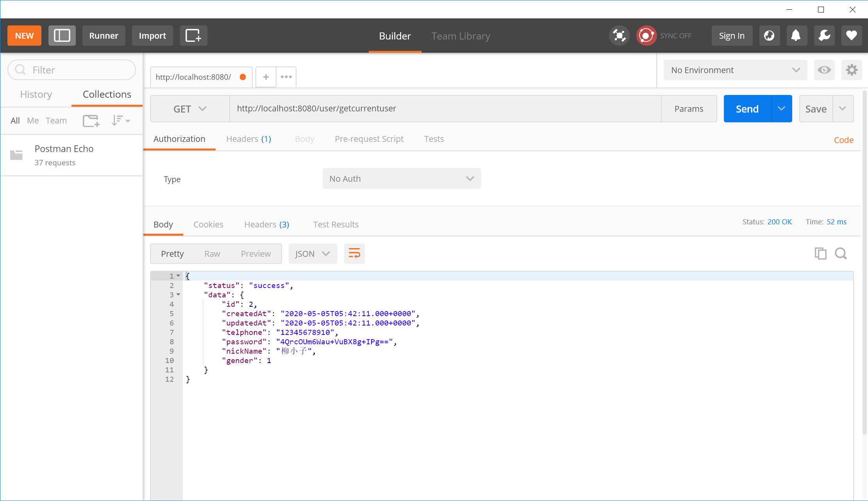Click the 200 OK status text

(x=779, y=222)
